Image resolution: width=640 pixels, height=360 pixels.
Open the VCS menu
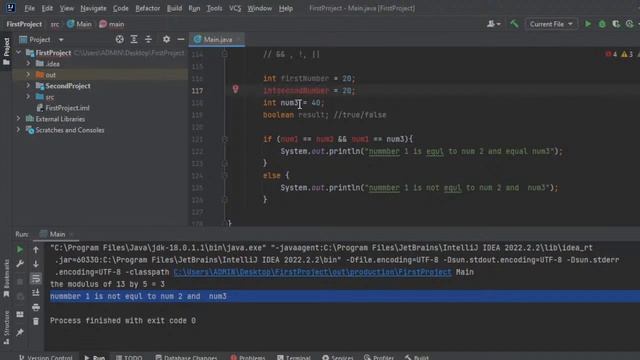pos(235,8)
